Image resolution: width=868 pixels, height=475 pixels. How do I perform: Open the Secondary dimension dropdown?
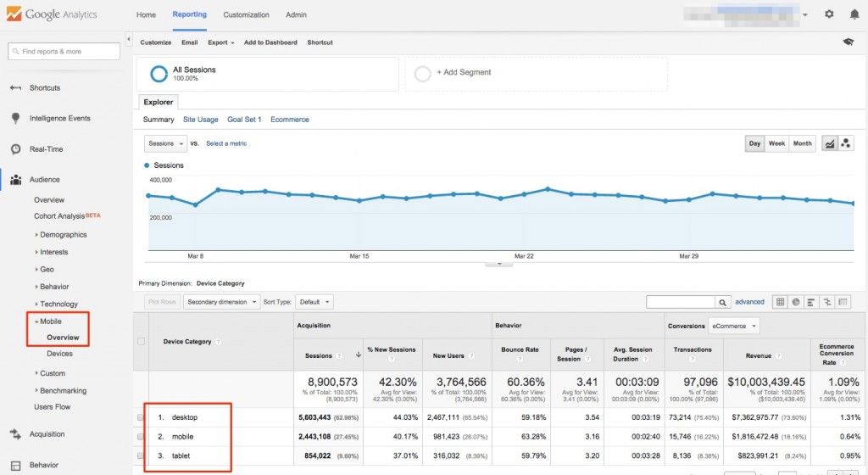click(222, 302)
